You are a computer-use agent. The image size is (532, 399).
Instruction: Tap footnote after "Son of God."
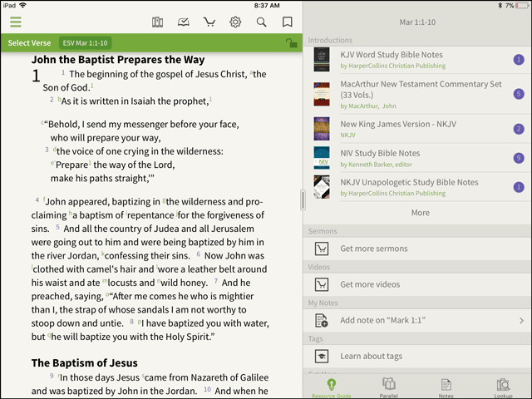click(92, 86)
